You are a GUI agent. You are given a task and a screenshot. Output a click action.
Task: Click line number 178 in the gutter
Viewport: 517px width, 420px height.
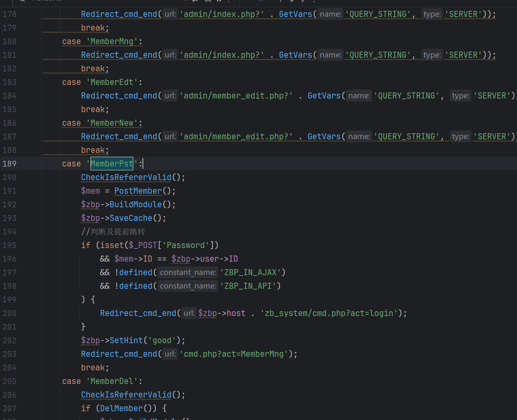click(10, 14)
